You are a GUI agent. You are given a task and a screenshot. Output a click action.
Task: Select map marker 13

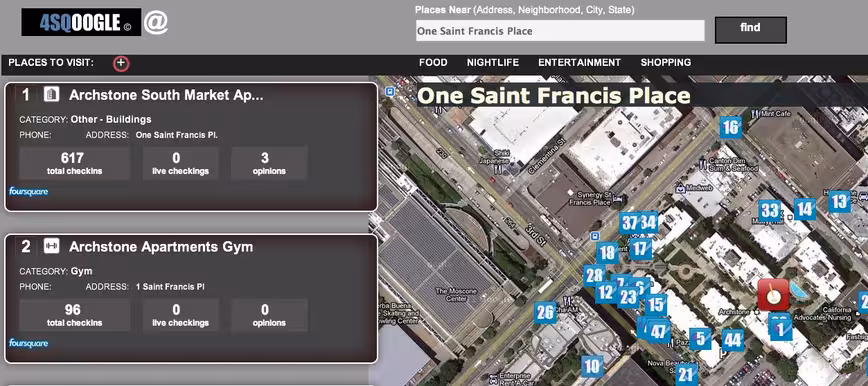[839, 201]
